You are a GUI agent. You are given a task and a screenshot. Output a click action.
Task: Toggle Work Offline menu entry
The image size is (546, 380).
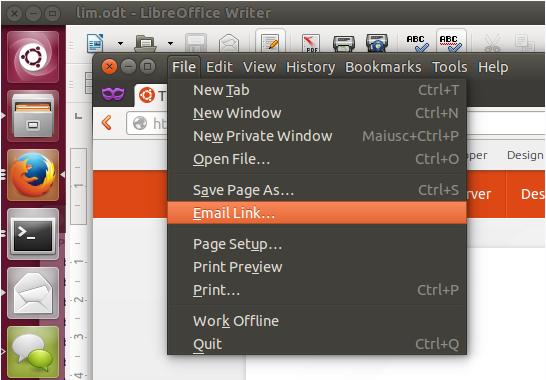click(317, 321)
